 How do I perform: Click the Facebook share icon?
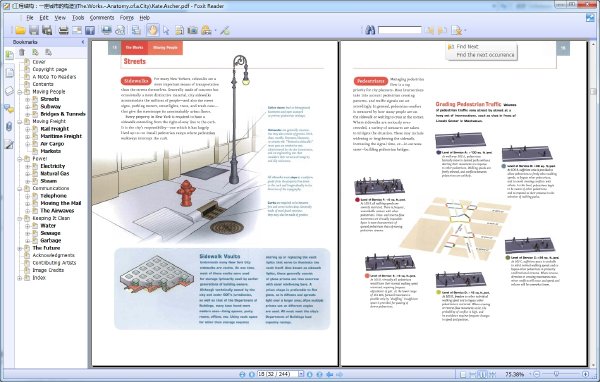coord(90,30)
